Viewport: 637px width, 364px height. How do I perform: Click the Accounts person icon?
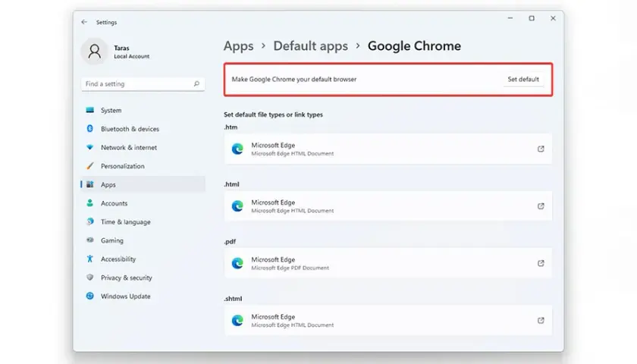89,202
